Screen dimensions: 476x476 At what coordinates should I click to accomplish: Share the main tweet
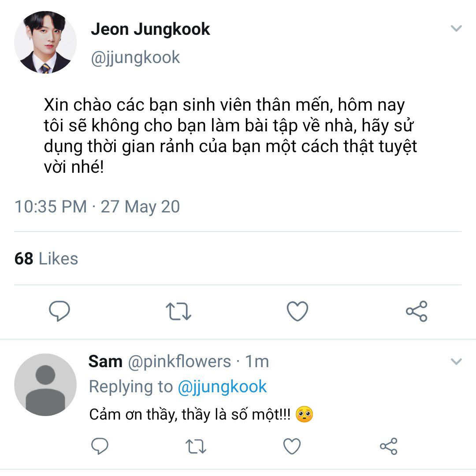tap(416, 311)
